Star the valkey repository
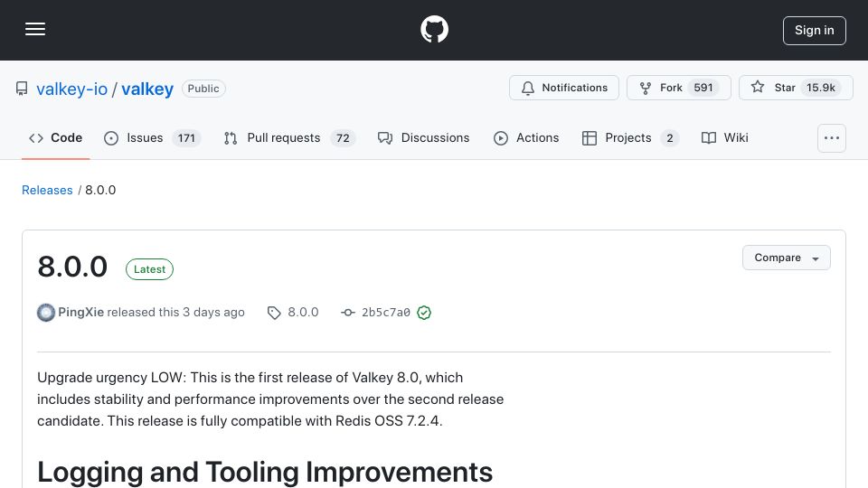 click(x=796, y=88)
